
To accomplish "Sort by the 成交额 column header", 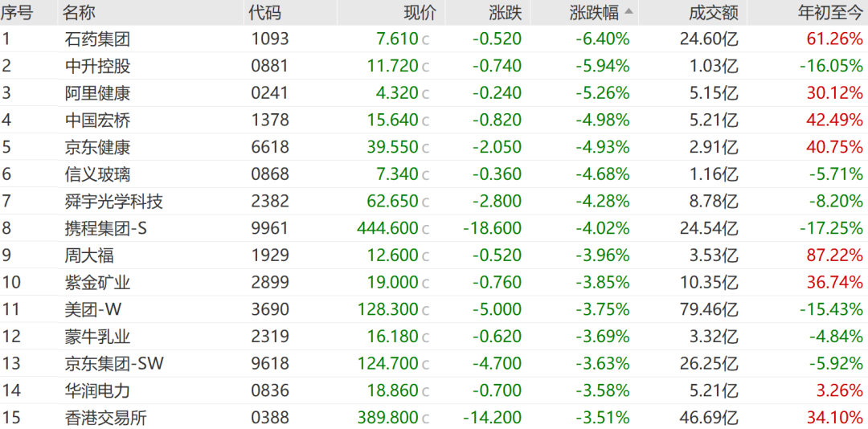I will [x=713, y=12].
